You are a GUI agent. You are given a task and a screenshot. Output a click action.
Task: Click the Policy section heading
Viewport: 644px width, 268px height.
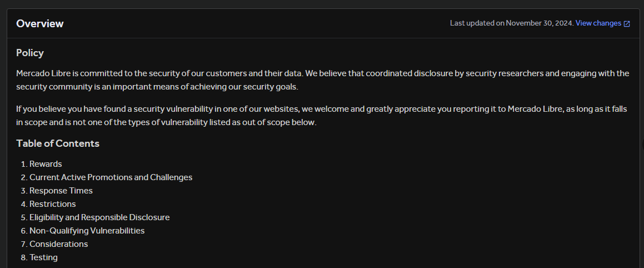click(x=30, y=53)
